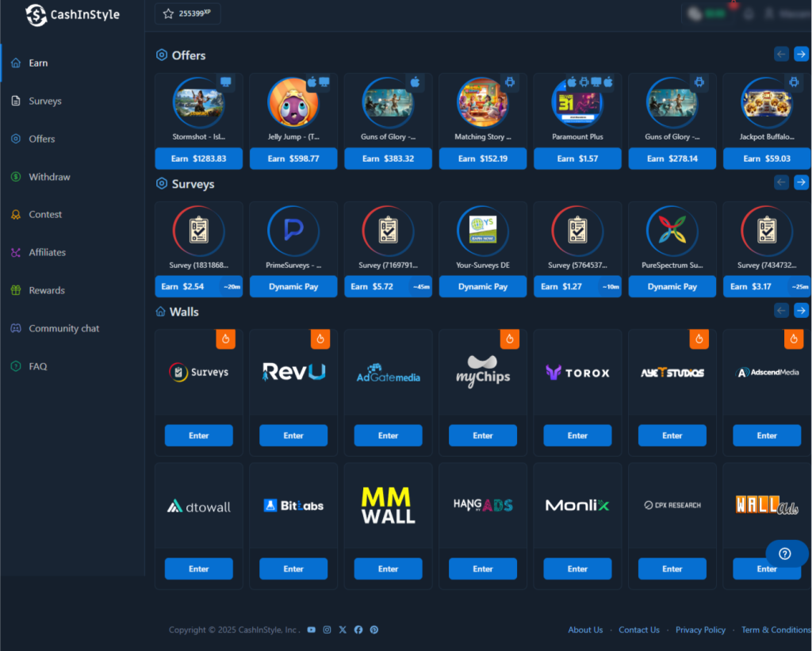Show next surveys with right arrow
The width and height of the screenshot is (812, 651).
click(x=801, y=182)
